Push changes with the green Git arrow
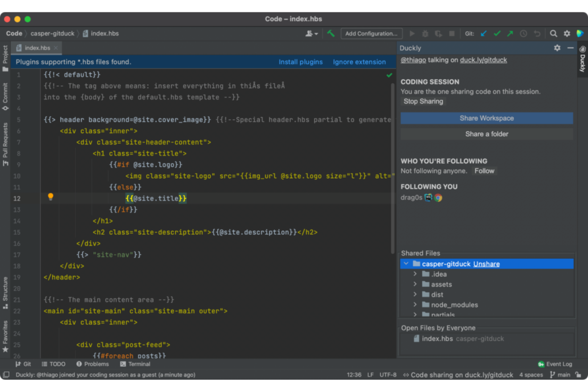 pos(510,33)
